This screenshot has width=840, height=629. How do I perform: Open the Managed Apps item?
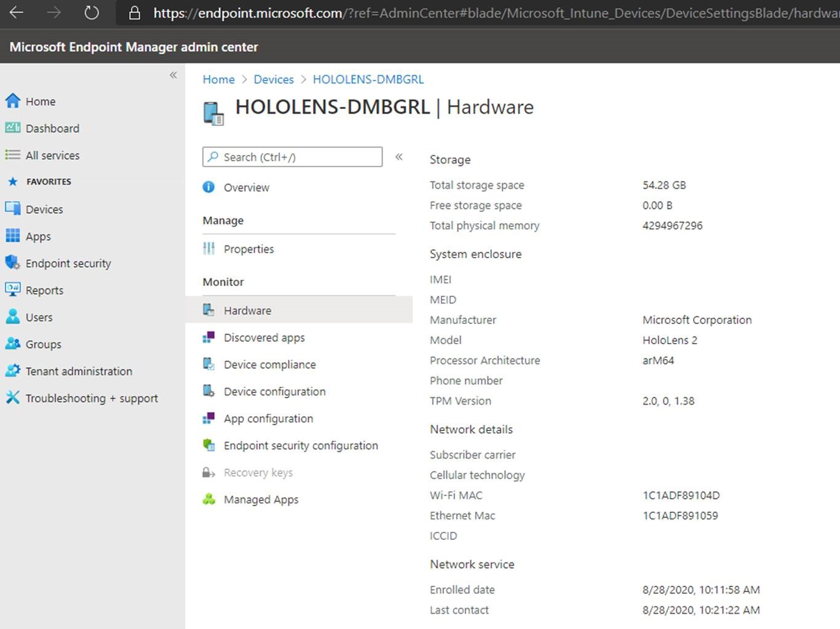(261, 499)
